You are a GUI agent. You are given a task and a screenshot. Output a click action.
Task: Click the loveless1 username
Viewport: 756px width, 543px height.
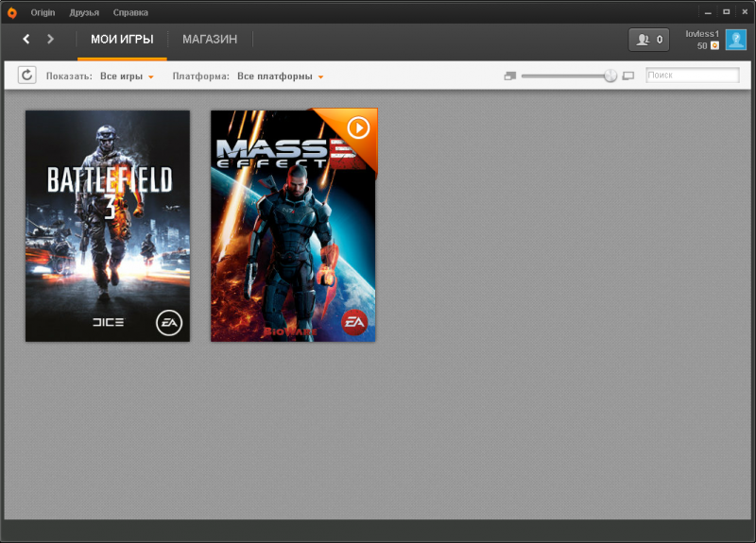[x=702, y=34]
